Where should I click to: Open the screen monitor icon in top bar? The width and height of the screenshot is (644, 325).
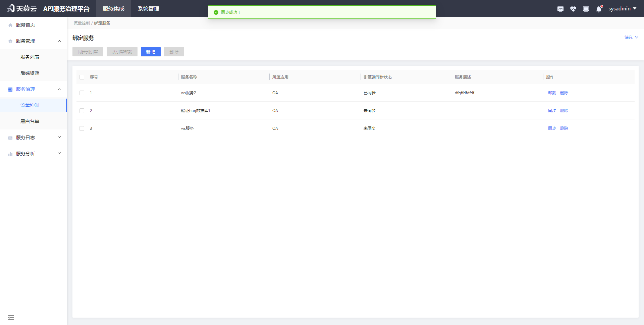[x=586, y=9]
